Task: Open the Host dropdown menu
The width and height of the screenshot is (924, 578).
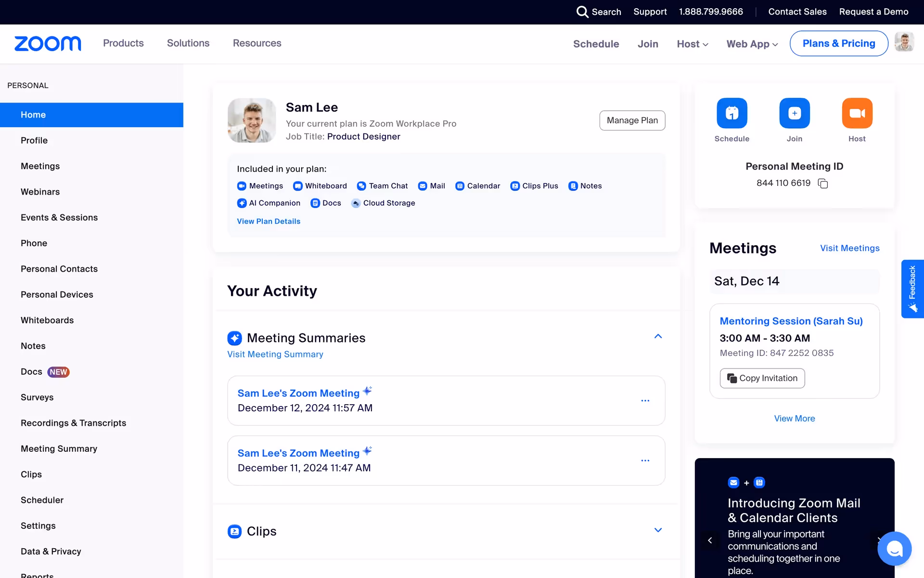Action: point(692,44)
